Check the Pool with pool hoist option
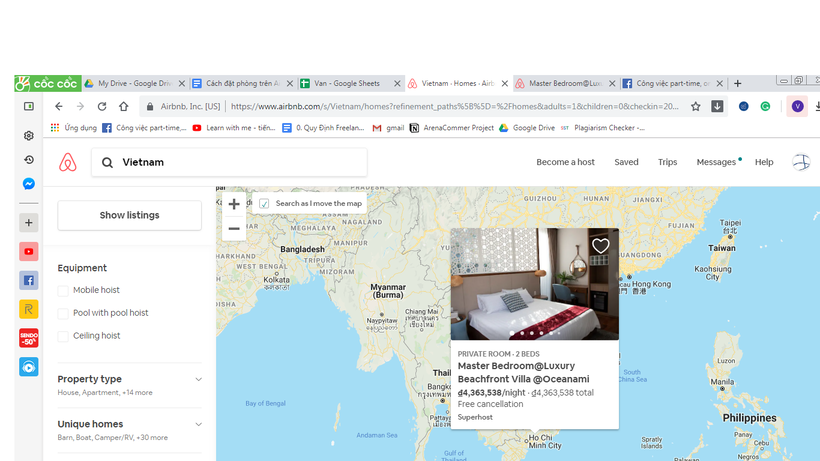The width and height of the screenshot is (820, 461). 63,314
